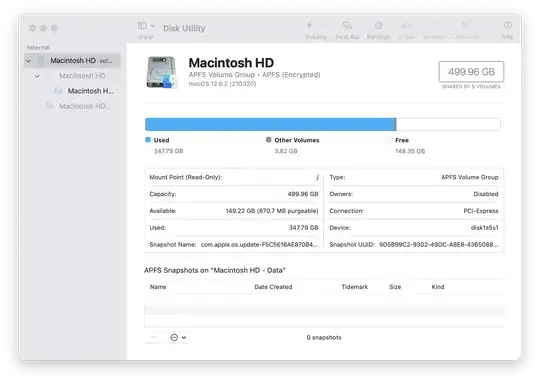Screen dimensions: 540x383
Task: Click the Used 347.79 GB table value
Action: click(x=303, y=228)
